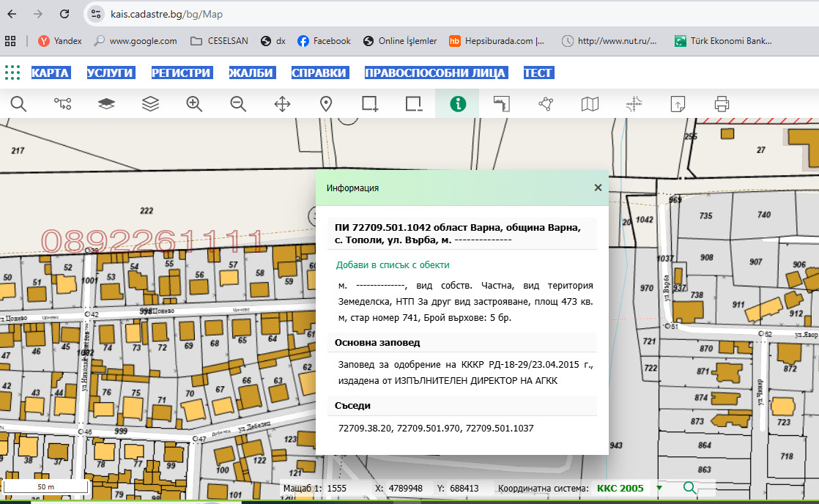Image resolution: width=819 pixels, height=504 pixels.
Task: Open the map layers stack icon
Action: click(150, 104)
